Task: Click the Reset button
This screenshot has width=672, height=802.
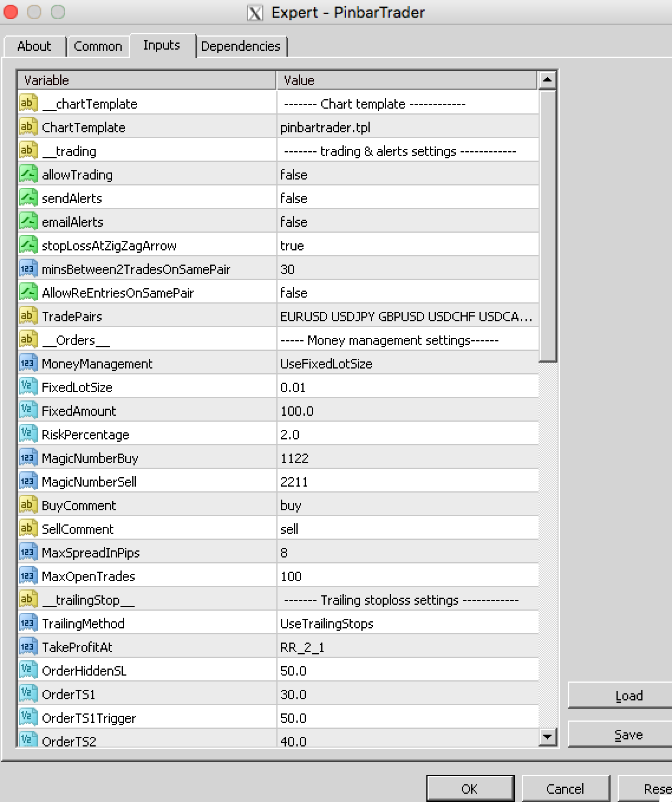Action: (645, 788)
